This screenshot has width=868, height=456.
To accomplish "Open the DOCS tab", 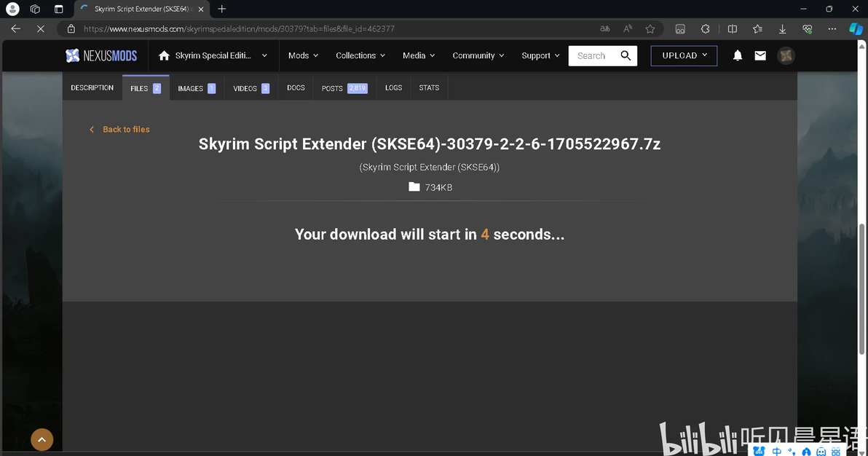I will [x=296, y=88].
